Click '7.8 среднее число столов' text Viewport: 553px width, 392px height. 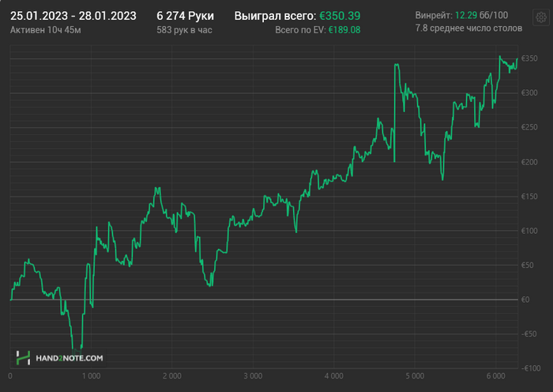(468, 28)
